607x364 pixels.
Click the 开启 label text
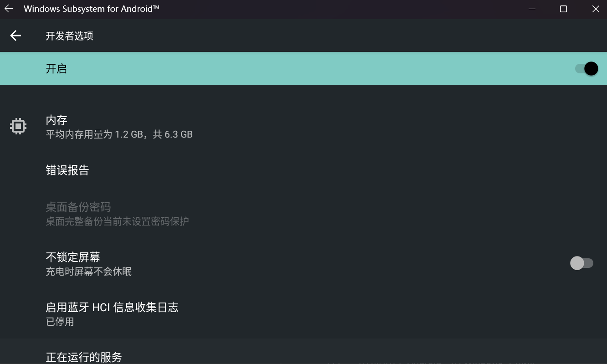pos(56,69)
